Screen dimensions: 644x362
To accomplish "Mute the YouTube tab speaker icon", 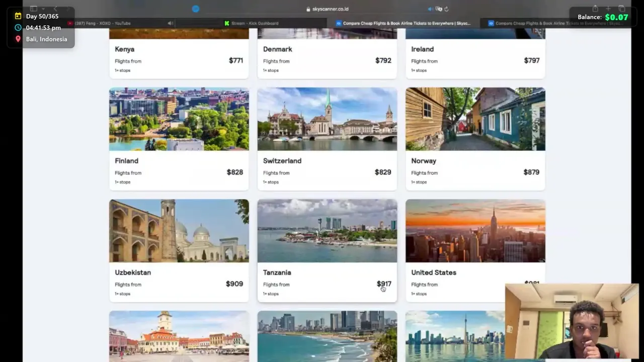I will pos(170,23).
